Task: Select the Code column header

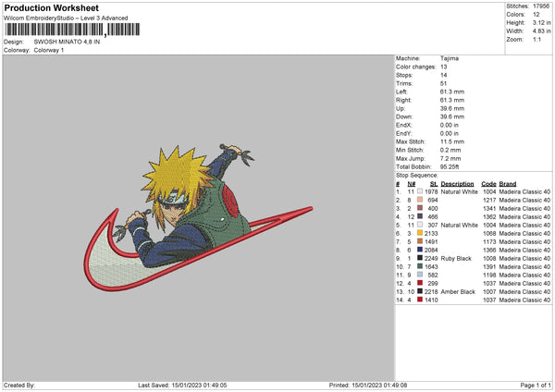Action: pyautogui.click(x=488, y=184)
